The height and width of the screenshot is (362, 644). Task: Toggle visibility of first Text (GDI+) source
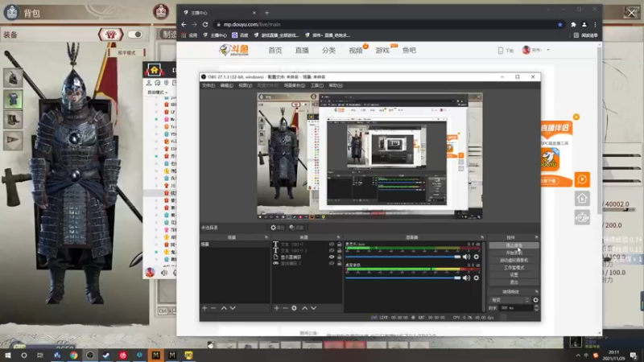332,245
